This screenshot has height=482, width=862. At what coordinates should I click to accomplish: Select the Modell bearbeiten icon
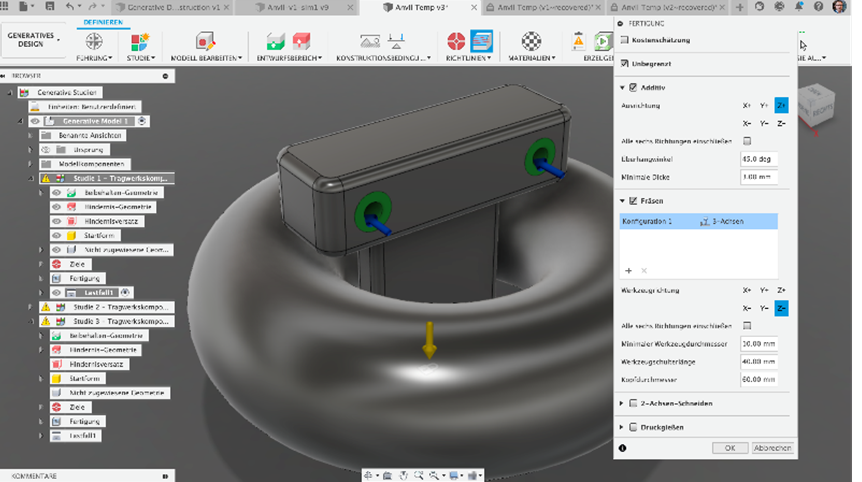coord(205,41)
